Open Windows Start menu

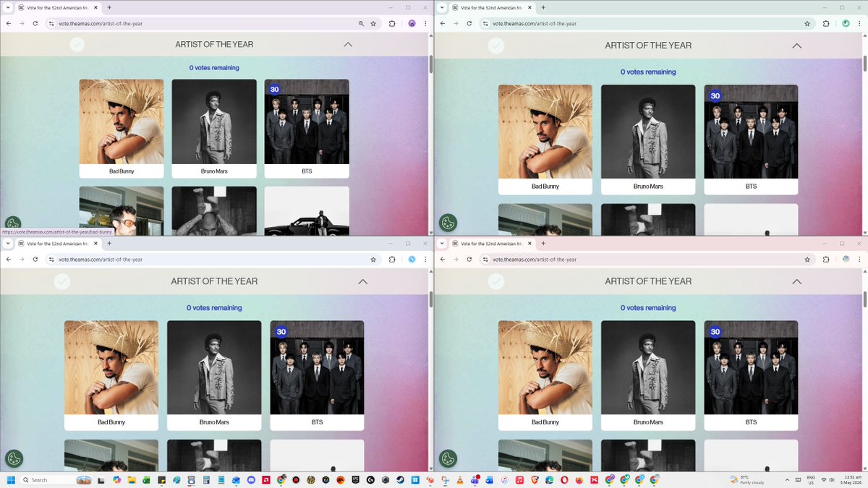coord(11,479)
